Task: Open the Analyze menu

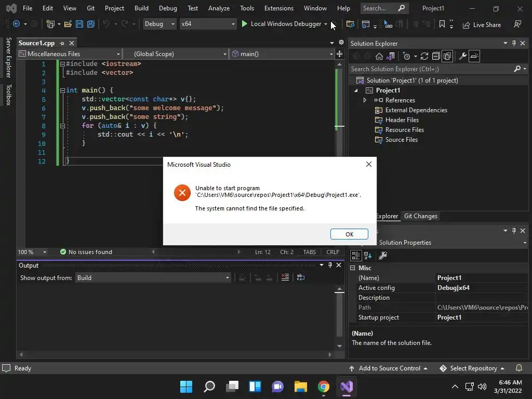Action: point(219,8)
